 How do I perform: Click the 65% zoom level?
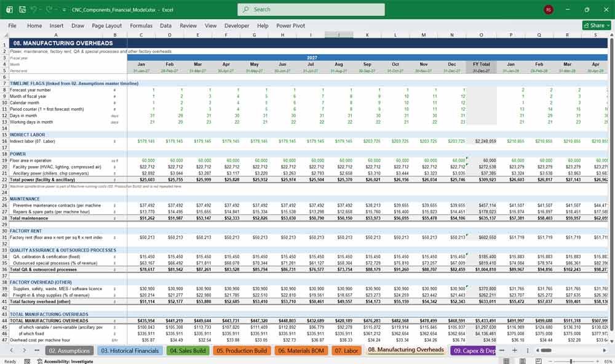coord(608,362)
